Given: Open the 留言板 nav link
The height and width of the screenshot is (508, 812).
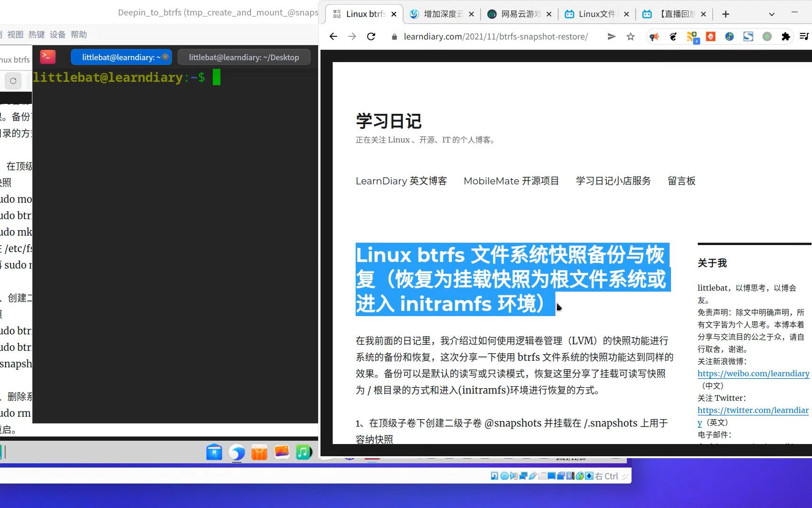Looking at the screenshot, I should click(681, 181).
